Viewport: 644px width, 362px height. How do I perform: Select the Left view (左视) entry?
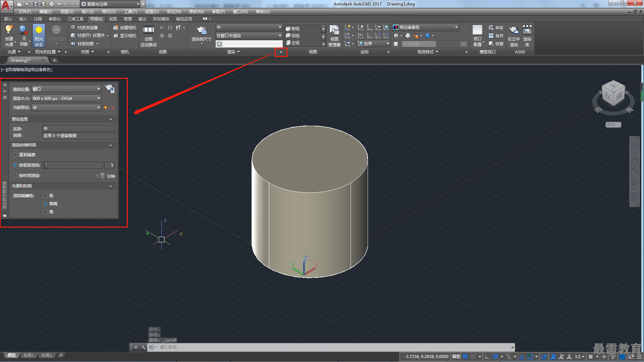click(293, 43)
